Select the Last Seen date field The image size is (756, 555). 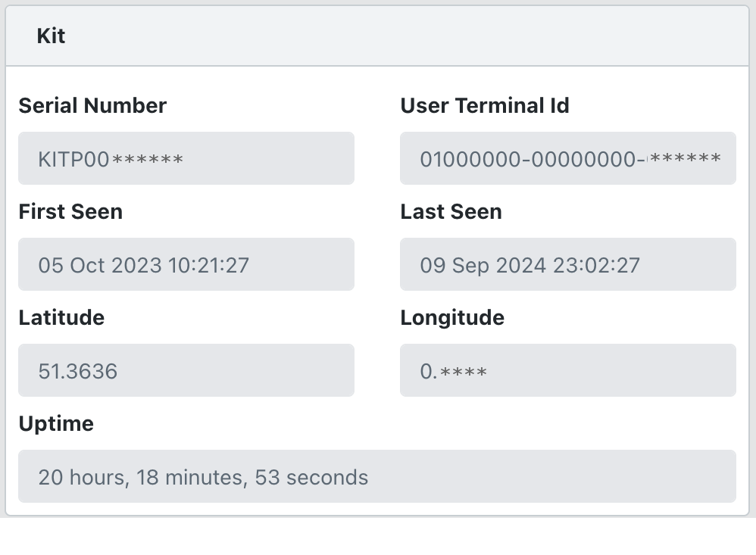coord(567,264)
